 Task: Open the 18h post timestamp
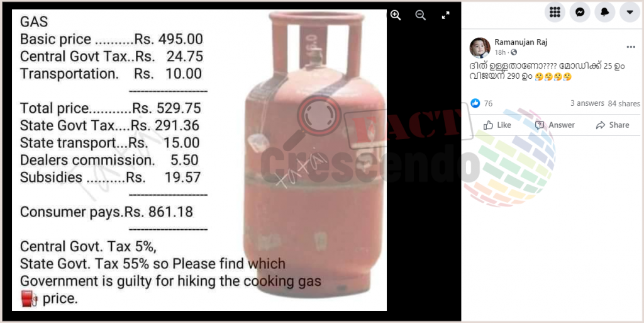(500, 52)
